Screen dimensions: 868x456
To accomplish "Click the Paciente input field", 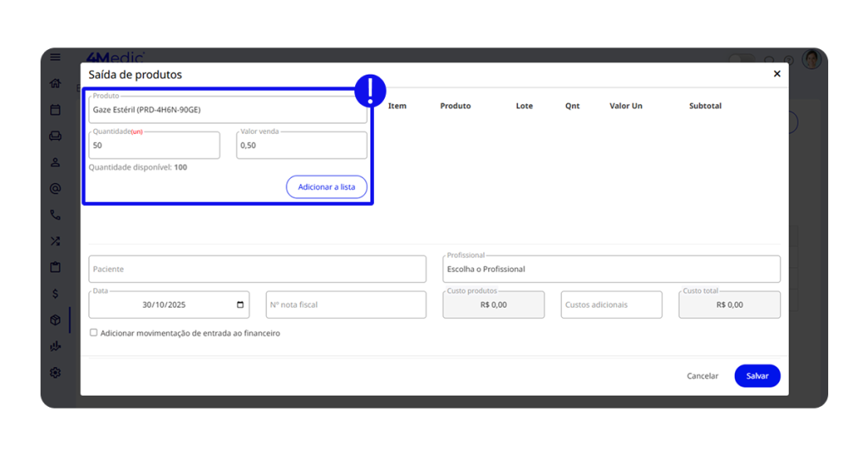I will [x=257, y=270].
